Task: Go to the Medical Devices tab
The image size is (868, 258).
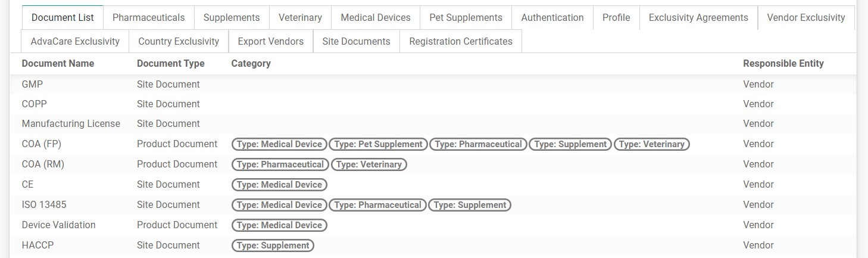Action: [376, 17]
